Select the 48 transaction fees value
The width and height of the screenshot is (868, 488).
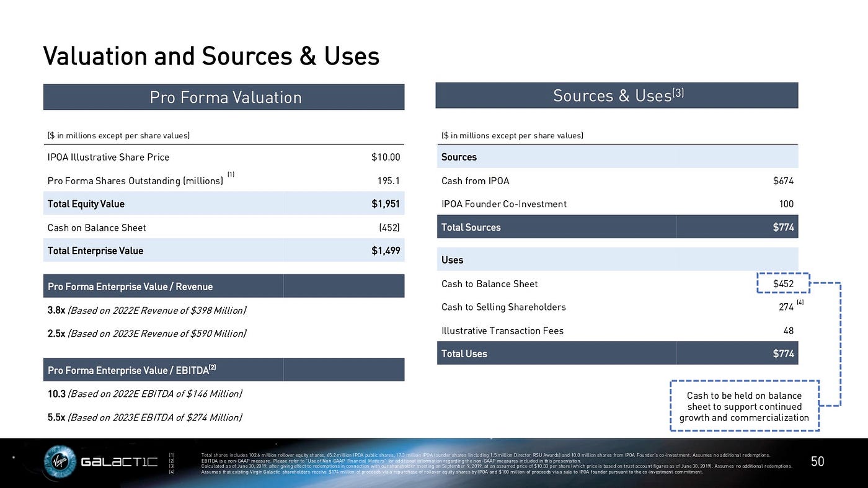[x=789, y=331]
